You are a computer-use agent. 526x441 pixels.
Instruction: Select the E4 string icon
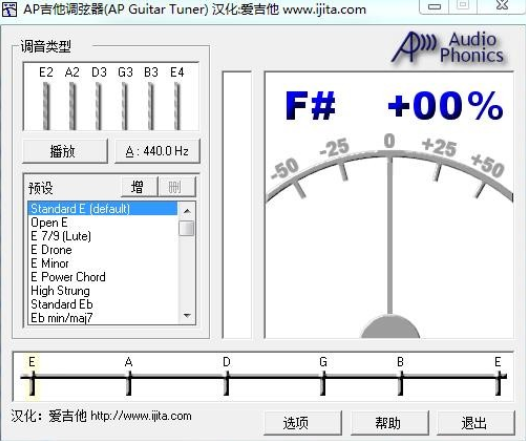pyautogui.click(x=177, y=106)
